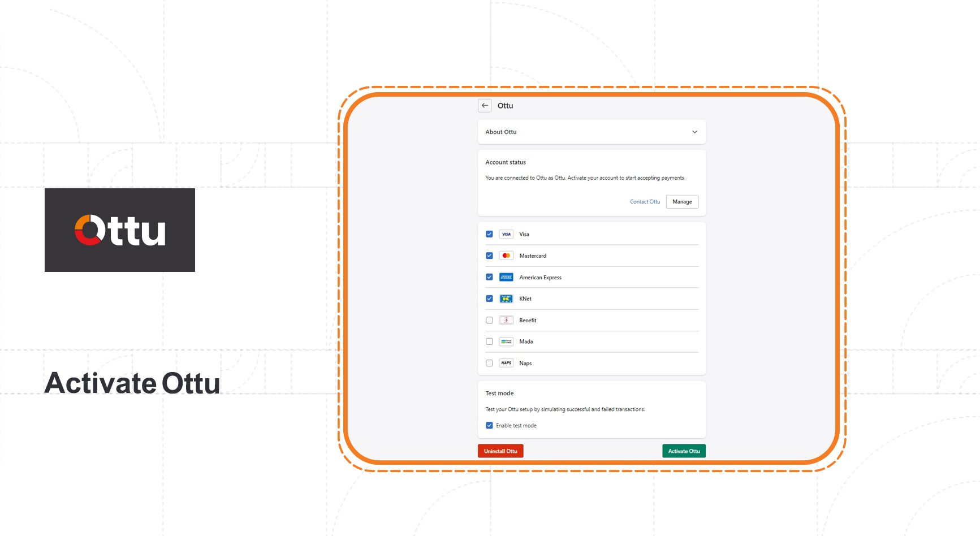
Task: Click the back arrow next to Ottu
Action: point(485,106)
